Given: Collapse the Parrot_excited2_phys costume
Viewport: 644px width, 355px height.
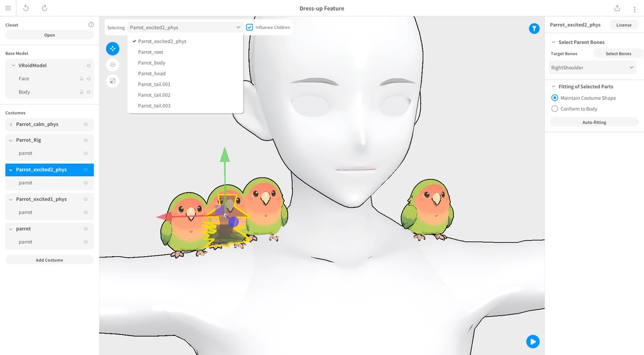Looking at the screenshot, I should 11,170.
